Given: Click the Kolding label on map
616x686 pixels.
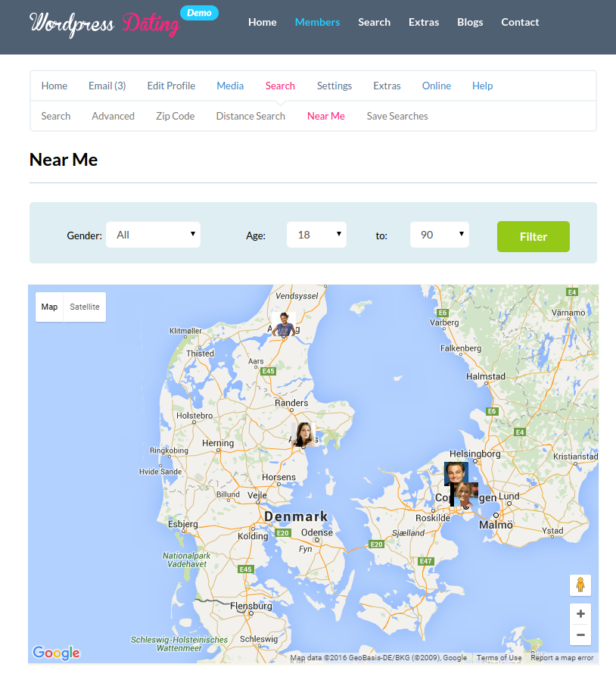Looking at the screenshot, I should pyautogui.click(x=253, y=536).
